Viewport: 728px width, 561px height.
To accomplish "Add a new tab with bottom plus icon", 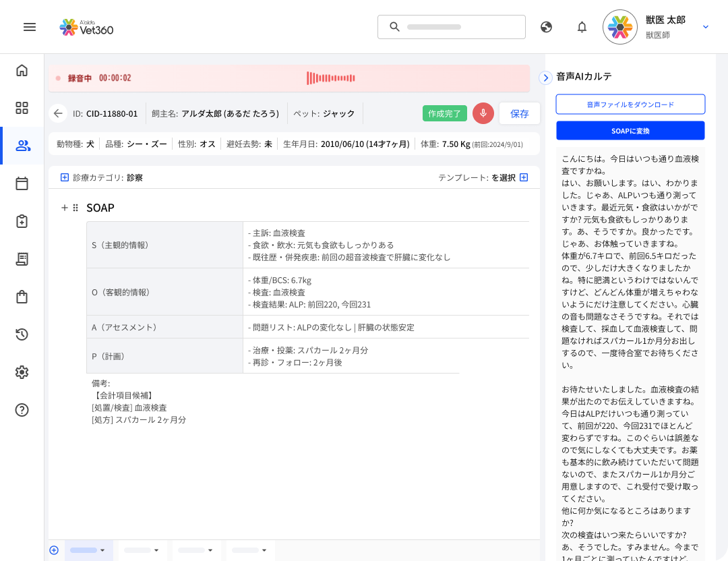I will click(x=54, y=550).
